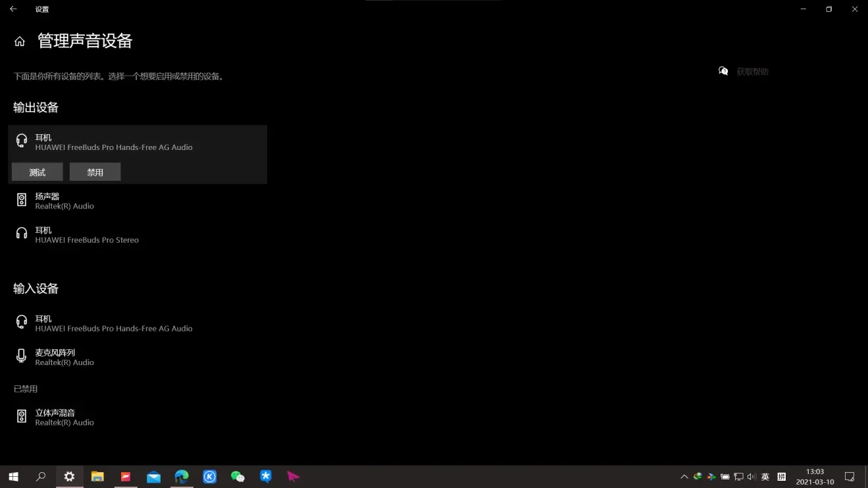Select the 扬声器 Realtek Audio speaker device
The image size is (868, 488).
138,201
